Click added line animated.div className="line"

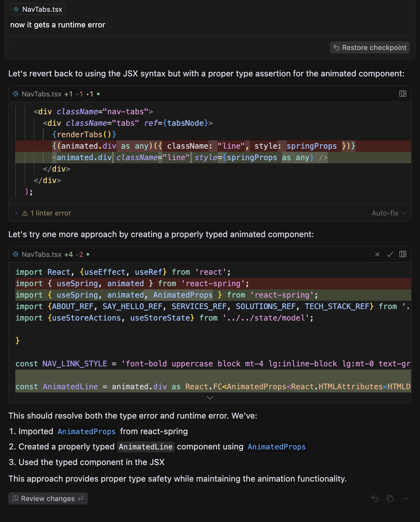click(x=213, y=158)
